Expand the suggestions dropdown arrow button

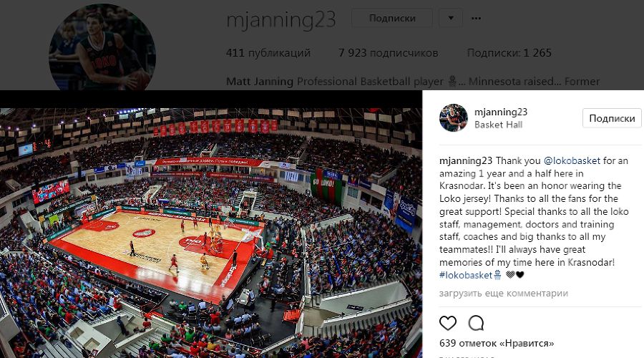[451, 18]
